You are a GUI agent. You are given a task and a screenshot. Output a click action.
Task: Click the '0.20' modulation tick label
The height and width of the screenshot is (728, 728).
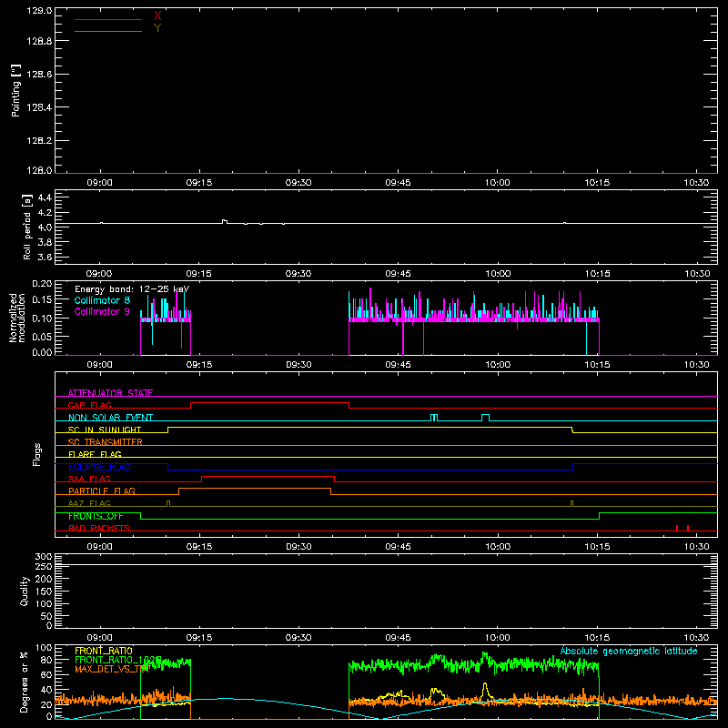[x=42, y=284]
